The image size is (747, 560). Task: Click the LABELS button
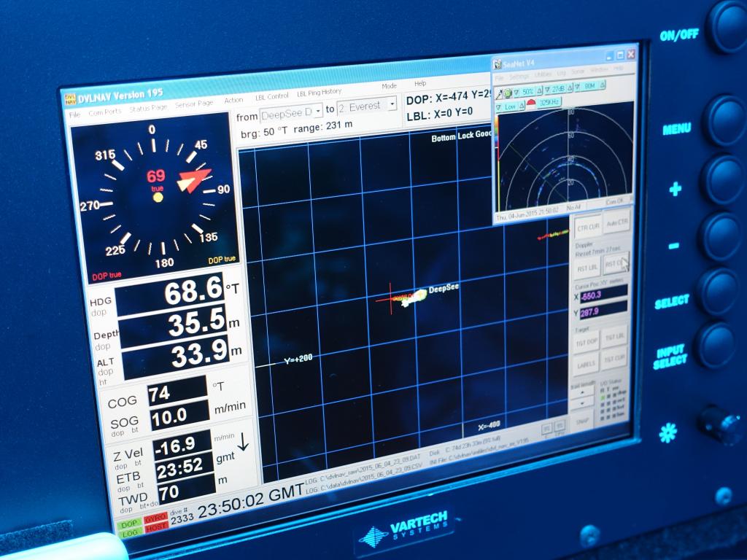click(x=586, y=365)
